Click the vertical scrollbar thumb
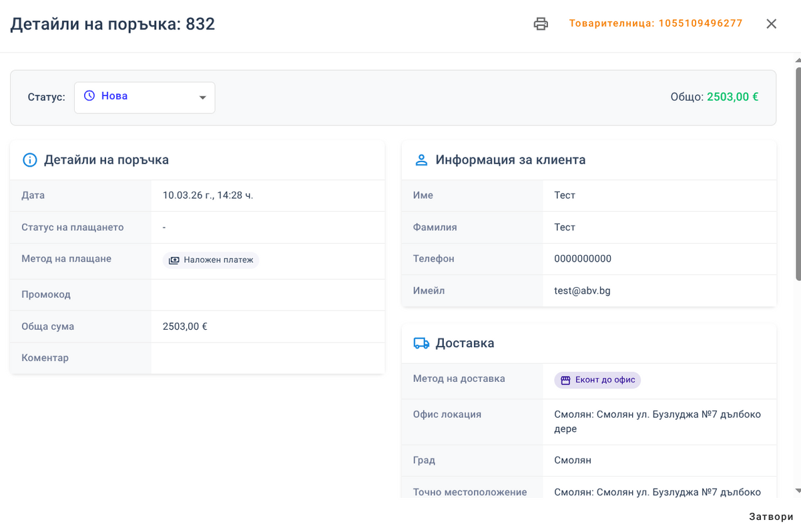 click(798, 174)
